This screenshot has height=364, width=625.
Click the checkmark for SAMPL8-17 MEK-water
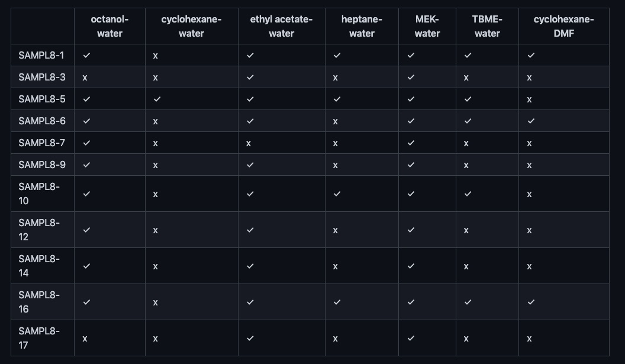411,338
